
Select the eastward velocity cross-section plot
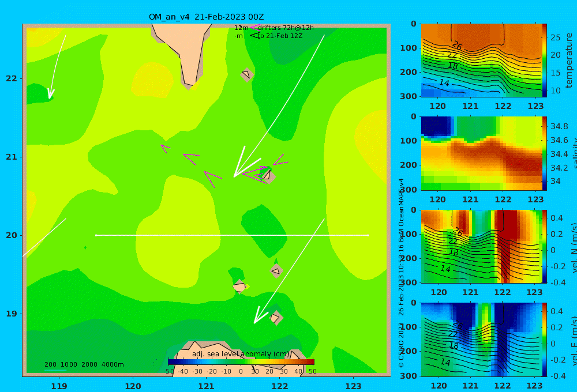coord(481,340)
